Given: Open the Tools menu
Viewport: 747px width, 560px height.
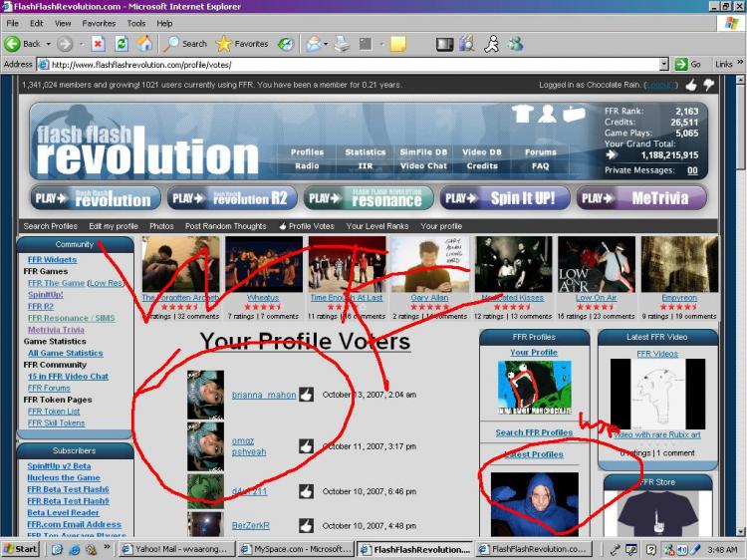Looking at the screenshot, I should tap(136, 23).
